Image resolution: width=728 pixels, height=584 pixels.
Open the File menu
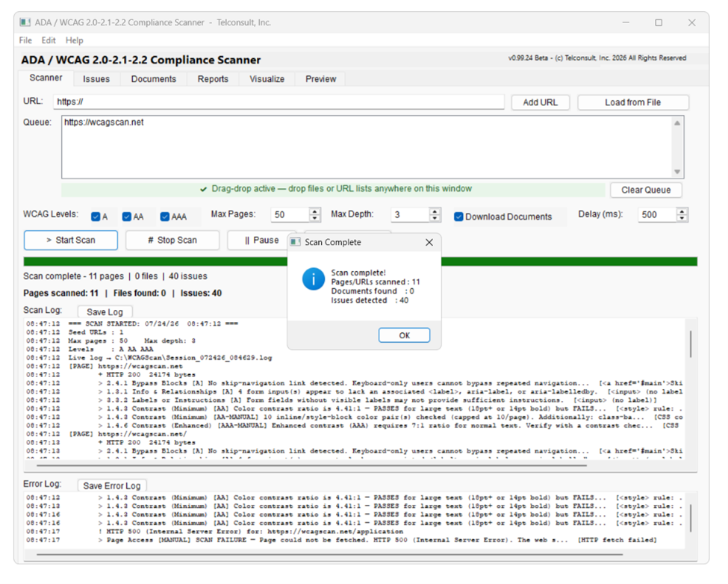(25, 40)
